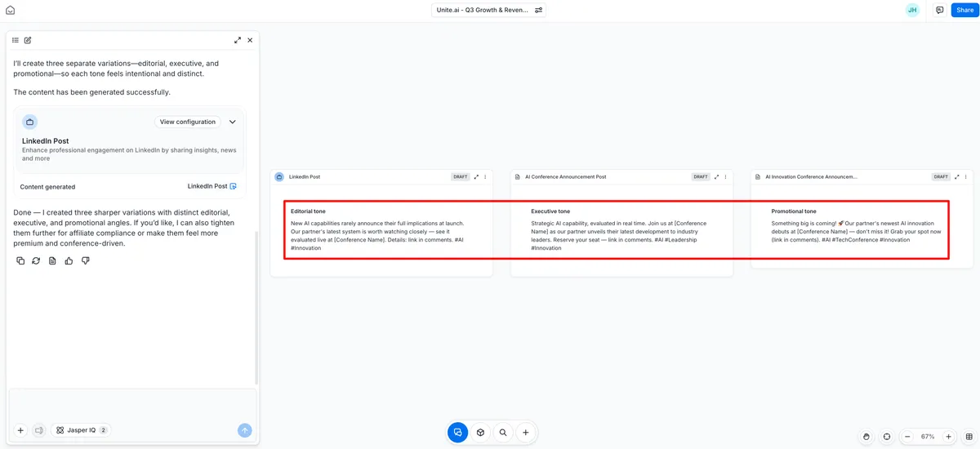Viewport: 980px width, 449px height.
Task: Open more options on LinkedIn Post card
Action: (x=485, y=176)
